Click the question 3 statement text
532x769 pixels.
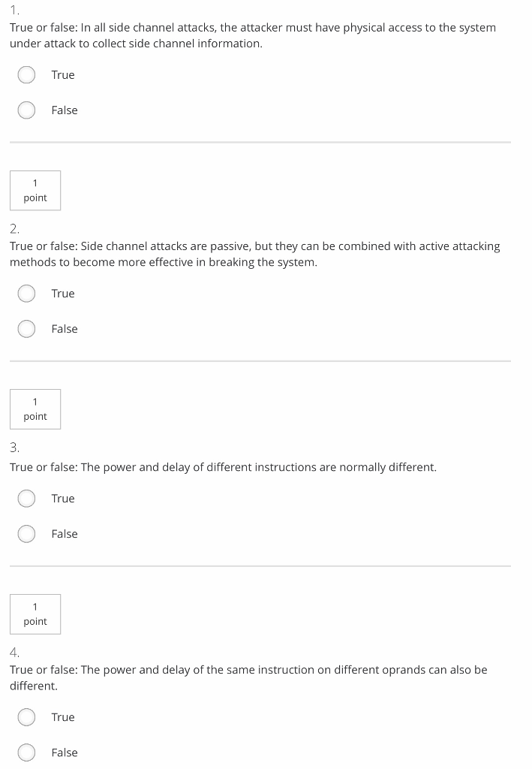pyautogui.click(x=223, y=466)
